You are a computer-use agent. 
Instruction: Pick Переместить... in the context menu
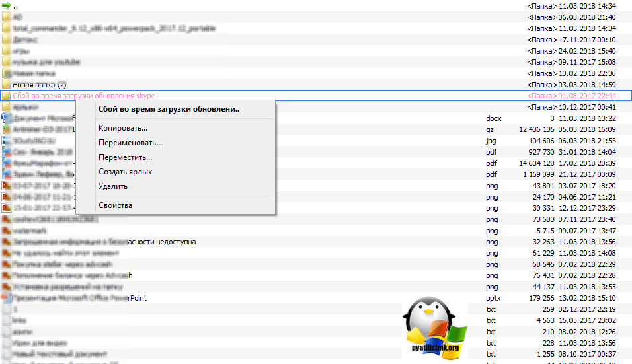(125, 157)
